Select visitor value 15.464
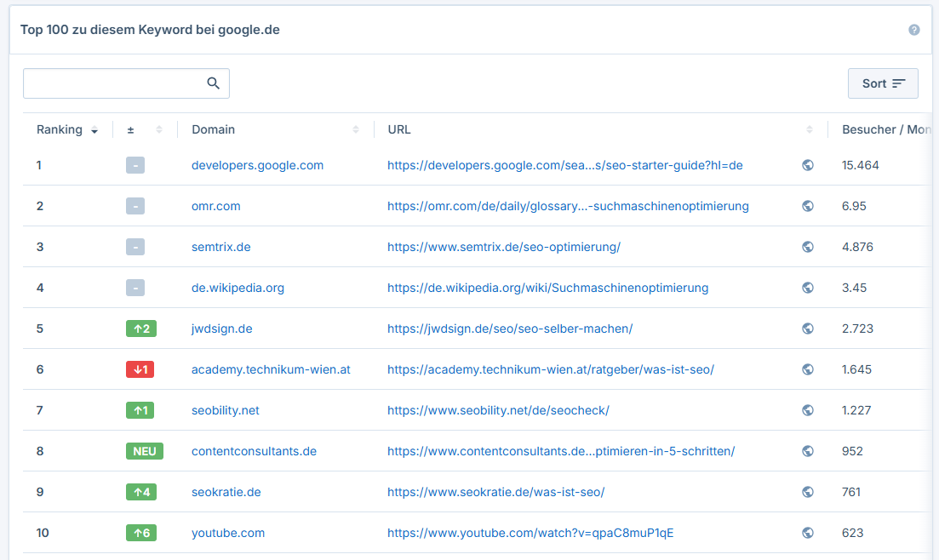939x560 pixels. [860, 165]
